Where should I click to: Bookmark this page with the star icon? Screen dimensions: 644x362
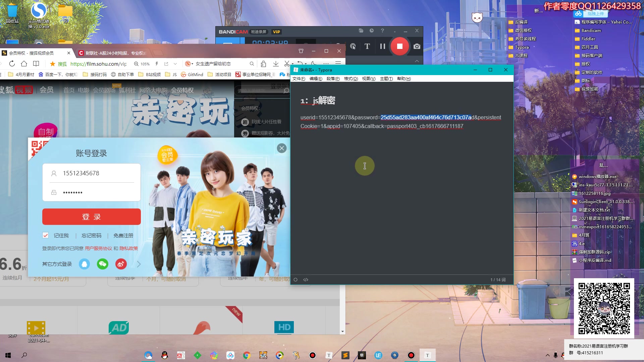(52, 64)
